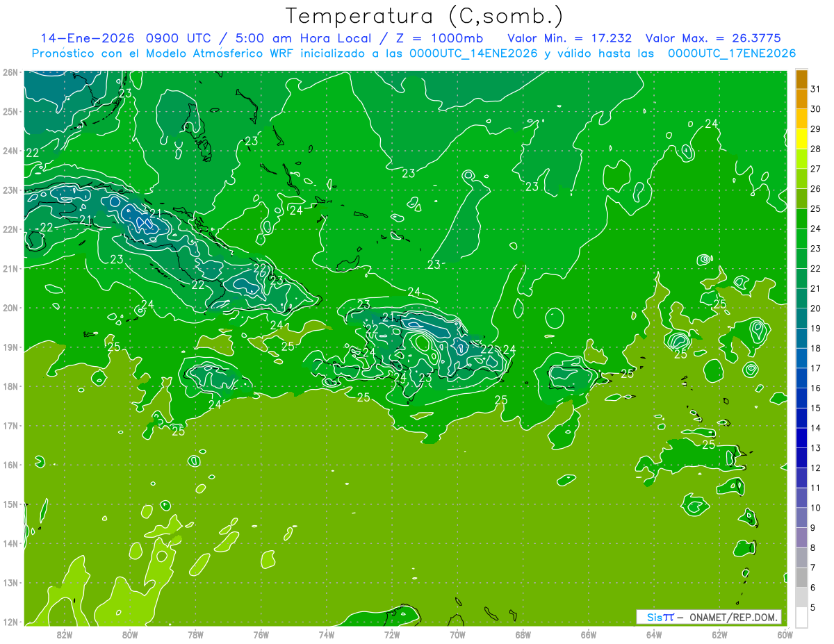Click the '28' label on the color scale
The image size is (834, 644).
816,149
